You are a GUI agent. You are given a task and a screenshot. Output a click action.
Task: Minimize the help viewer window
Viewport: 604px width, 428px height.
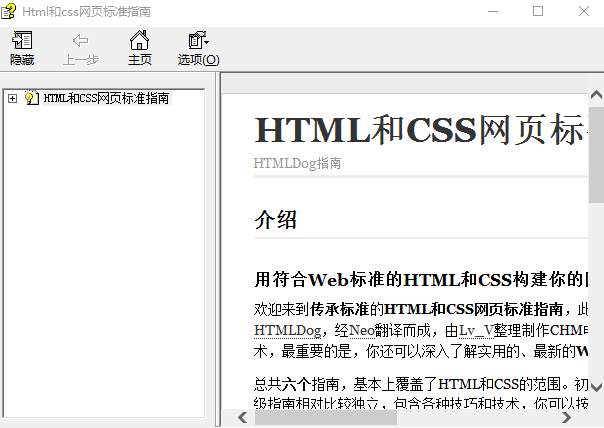point(492,11)
